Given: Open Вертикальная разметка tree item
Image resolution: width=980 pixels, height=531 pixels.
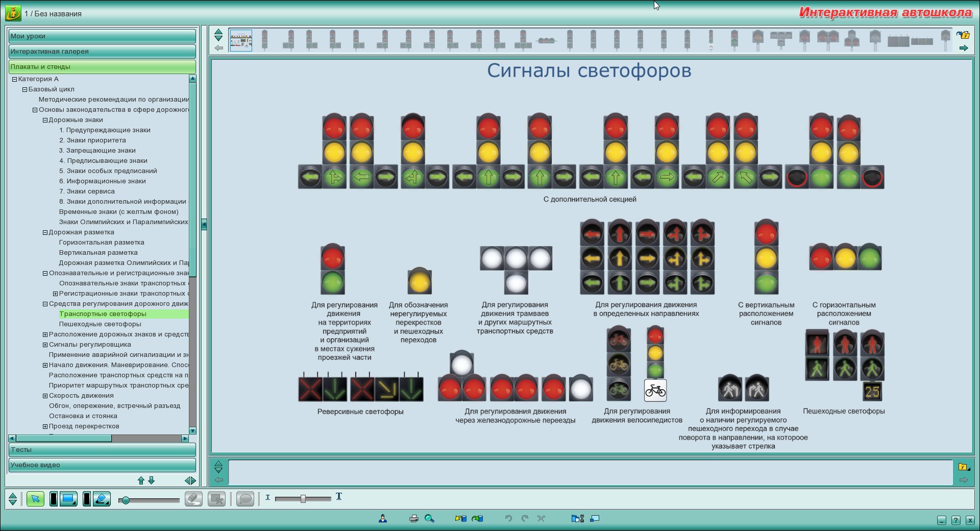Looking at the screenshot, I should (x=99, y=253).
